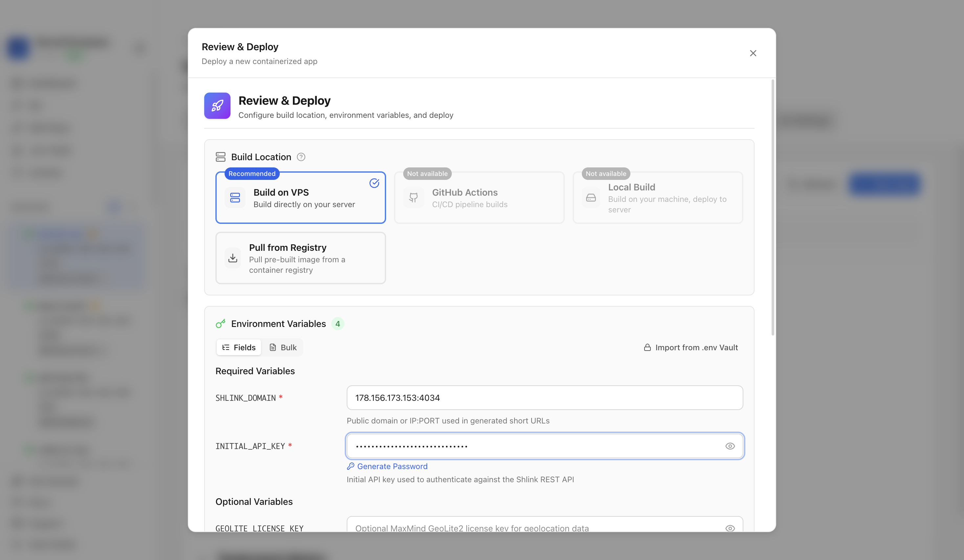Click the Optional Variables heading

click(x=254, y=502)
